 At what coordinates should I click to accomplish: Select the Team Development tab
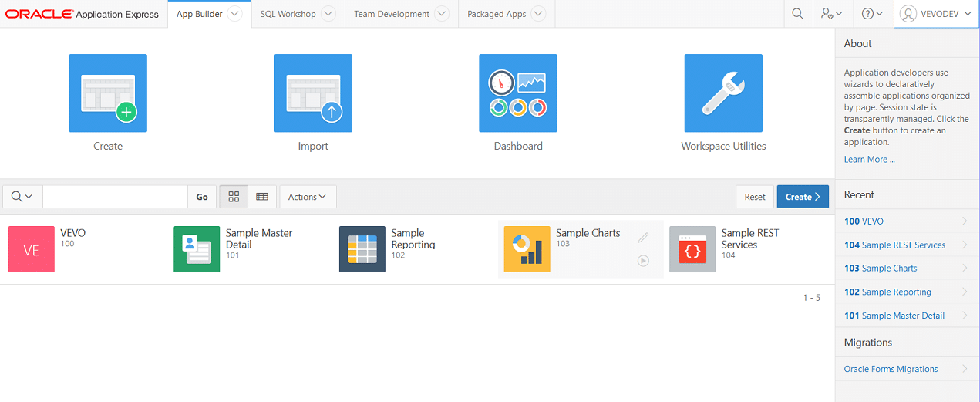click(392, 14)
